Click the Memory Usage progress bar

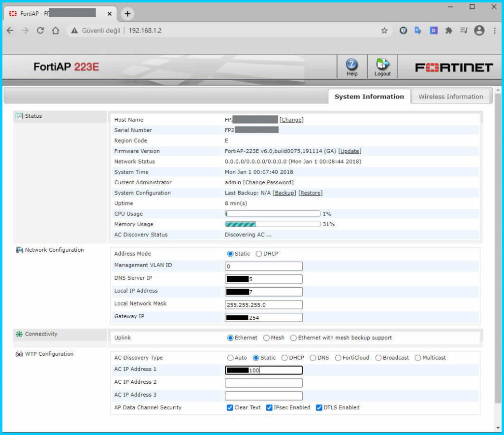(273, 224)
